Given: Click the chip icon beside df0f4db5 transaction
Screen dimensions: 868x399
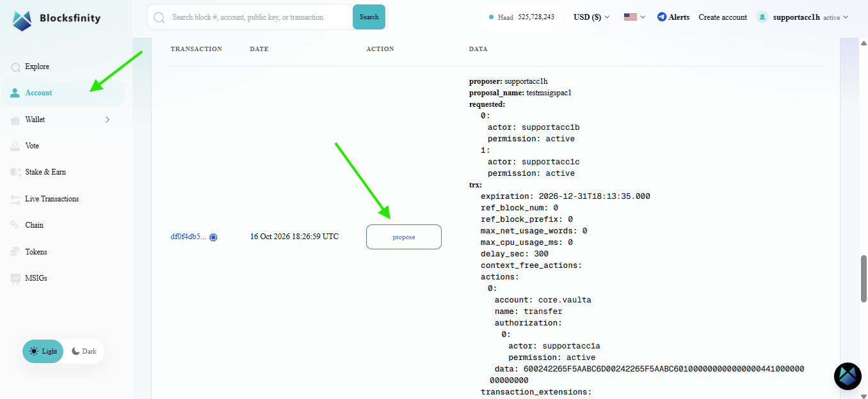Looking at the screenshot, I should pos(213,237).
